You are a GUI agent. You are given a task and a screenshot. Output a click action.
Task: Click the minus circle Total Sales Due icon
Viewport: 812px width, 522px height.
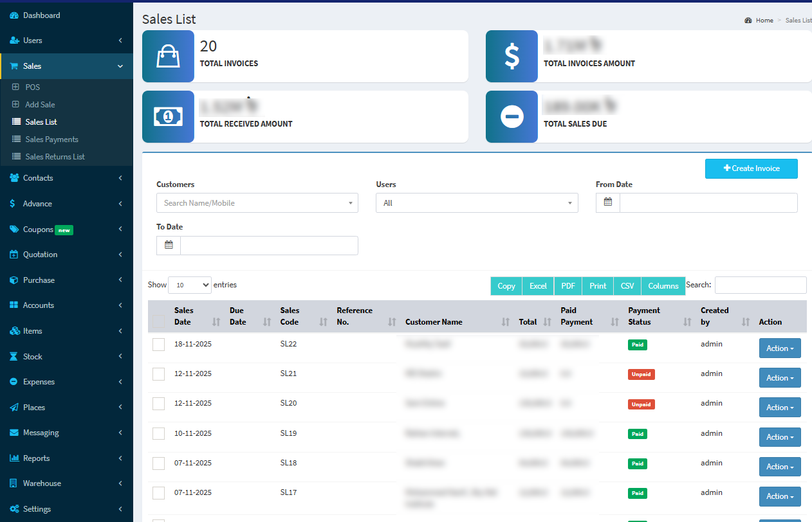point(512,116)
